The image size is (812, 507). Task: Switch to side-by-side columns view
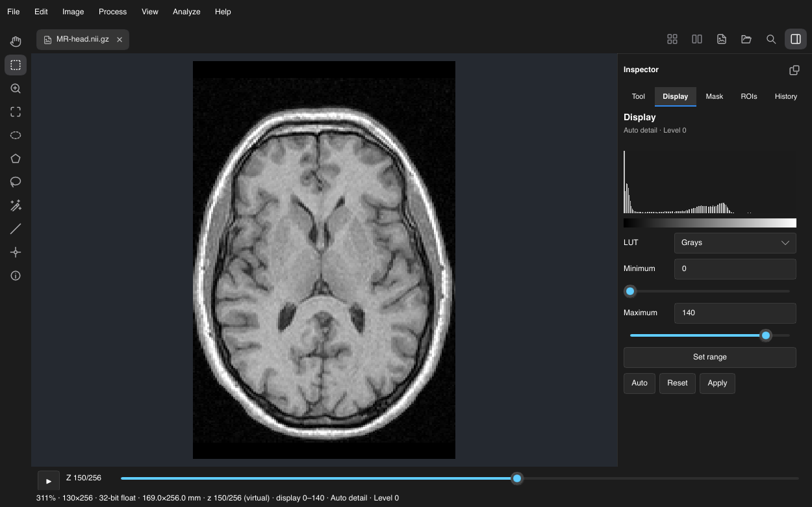click(697, 39)
